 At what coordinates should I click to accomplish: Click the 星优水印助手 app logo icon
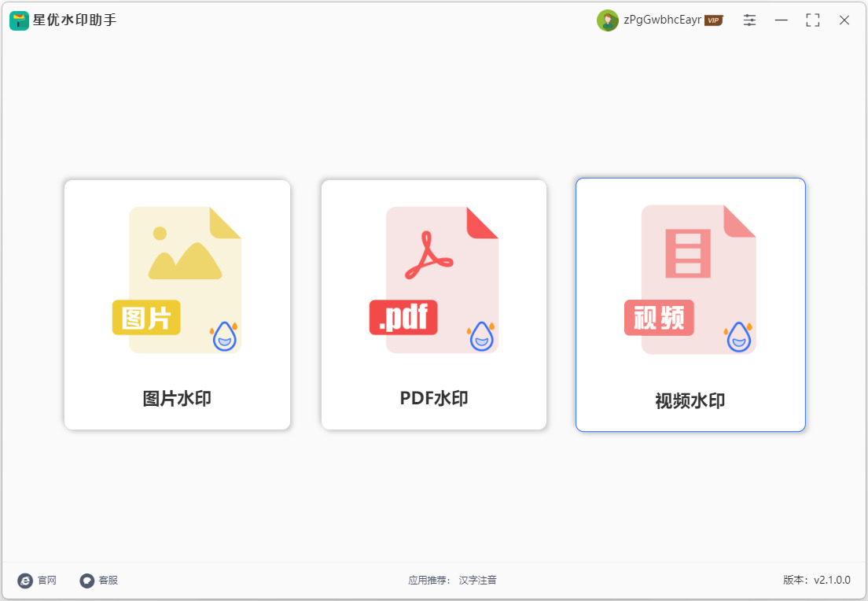coord(19,20)
